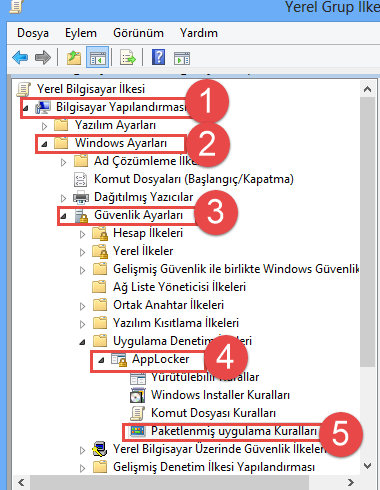Viewport: 380px width, 490px height.
Task: Click the Bilgisayar Yapılandırması computer icon
Action: (43, 107)
